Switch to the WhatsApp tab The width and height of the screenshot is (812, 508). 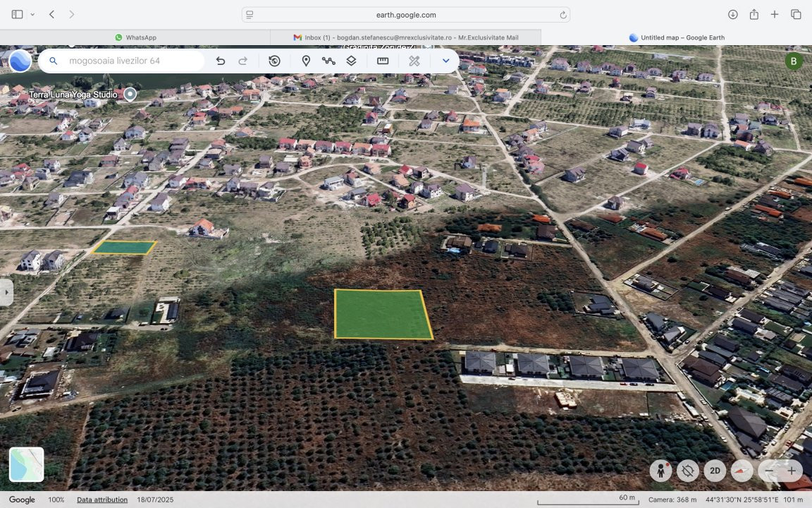(x=135, y=37)
